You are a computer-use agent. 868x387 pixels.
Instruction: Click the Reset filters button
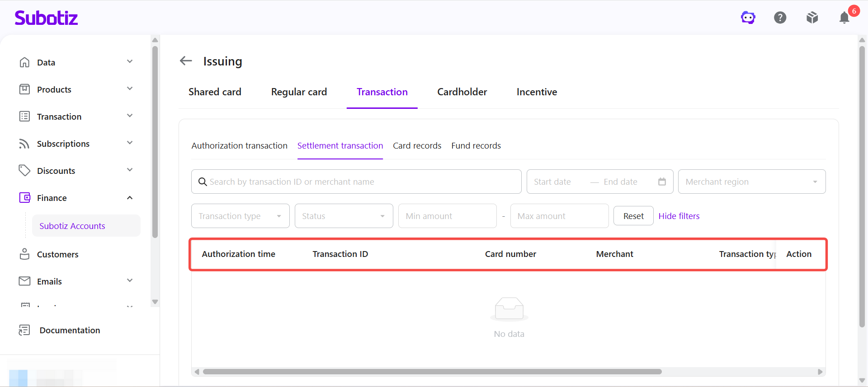(x=633, y=216)
